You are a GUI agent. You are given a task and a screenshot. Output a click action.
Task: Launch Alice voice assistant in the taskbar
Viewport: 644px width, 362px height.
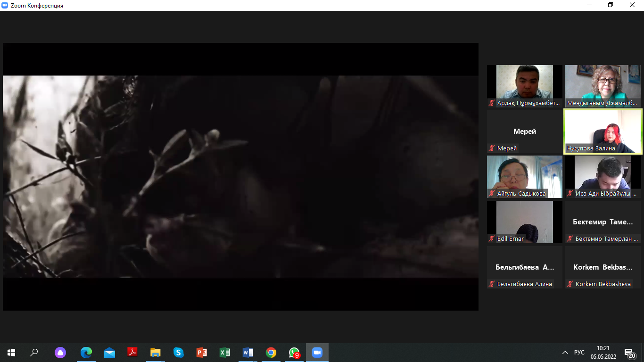pyautogui.click(x=60, y=353)
